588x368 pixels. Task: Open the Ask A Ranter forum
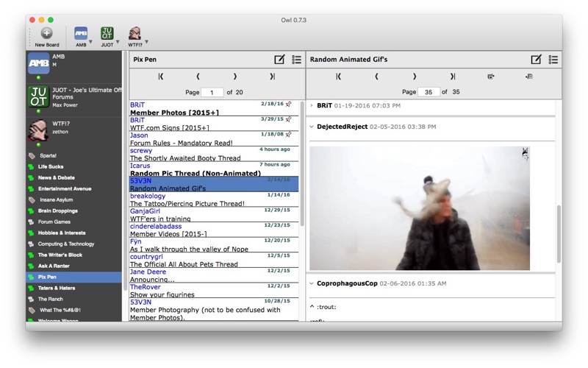(x=54, y=266)
